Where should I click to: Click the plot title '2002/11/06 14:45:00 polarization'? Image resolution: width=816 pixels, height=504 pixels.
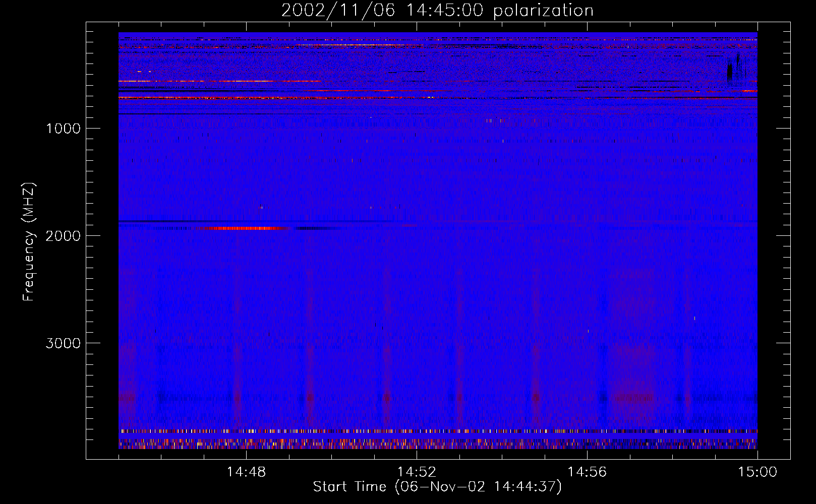coord(437,10)
